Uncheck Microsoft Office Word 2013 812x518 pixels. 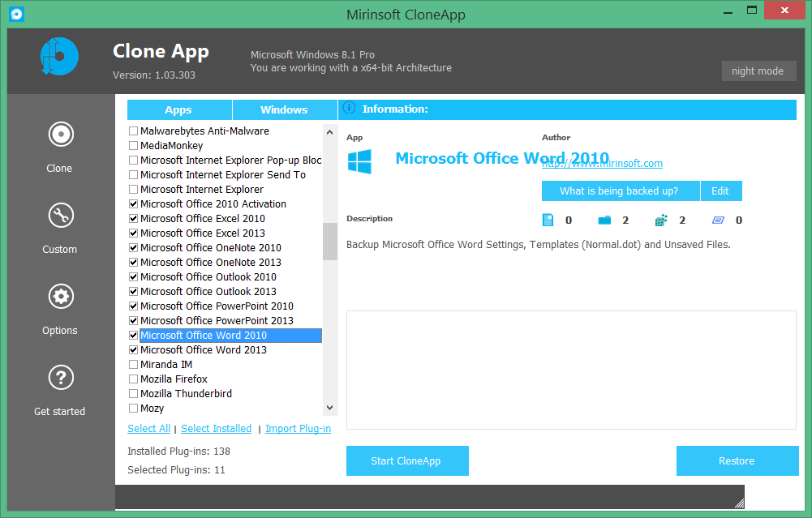tap(133, 350)
